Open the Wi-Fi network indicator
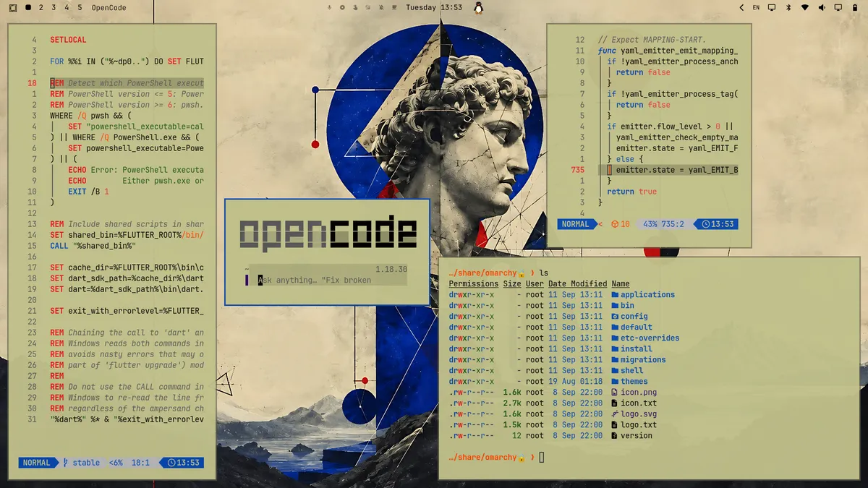Screen dimensions: 868x488 pyautogui.click(x=804, y=7)
